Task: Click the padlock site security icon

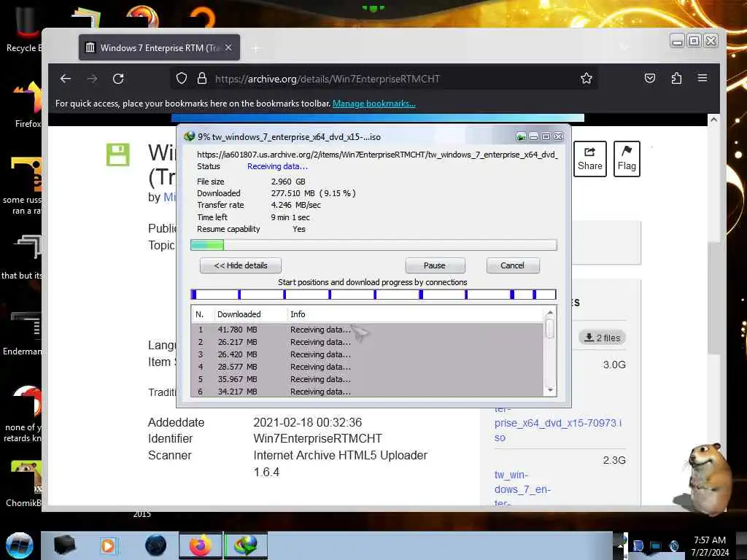Action: pyautogui.click(x=202, y=78)
